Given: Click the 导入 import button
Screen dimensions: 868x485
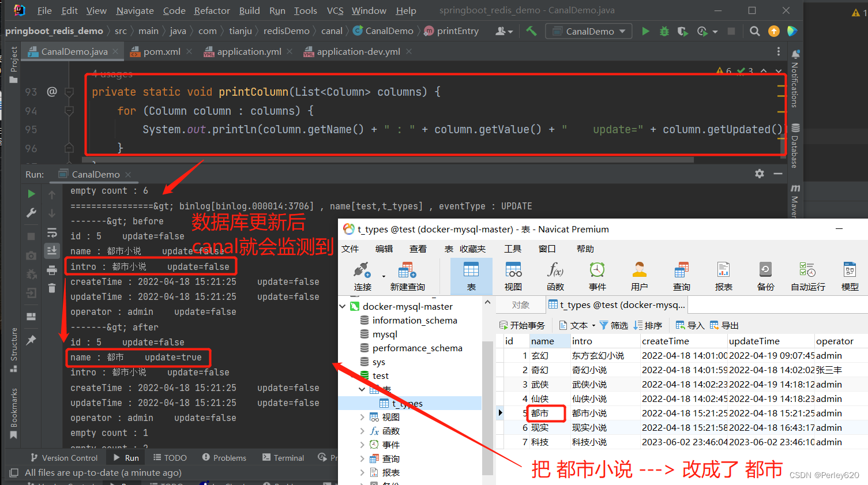Looking at the screenshot, I should pos(690,325).
